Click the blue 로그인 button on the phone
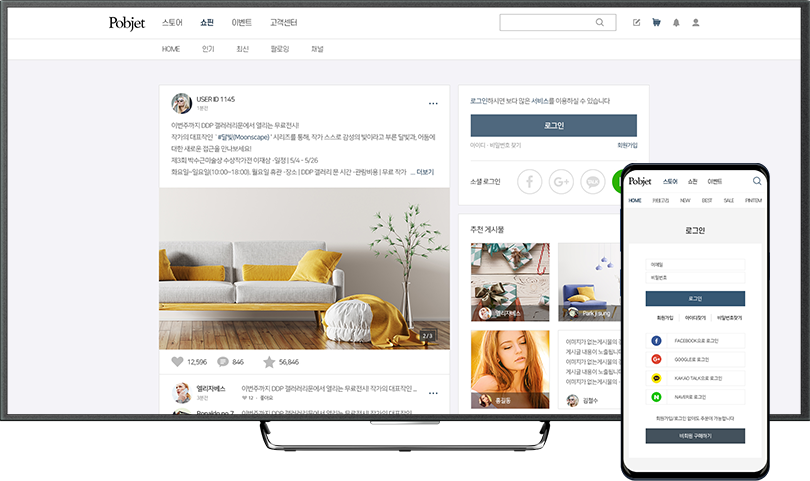Screen dimensions: 810x481 695,299
